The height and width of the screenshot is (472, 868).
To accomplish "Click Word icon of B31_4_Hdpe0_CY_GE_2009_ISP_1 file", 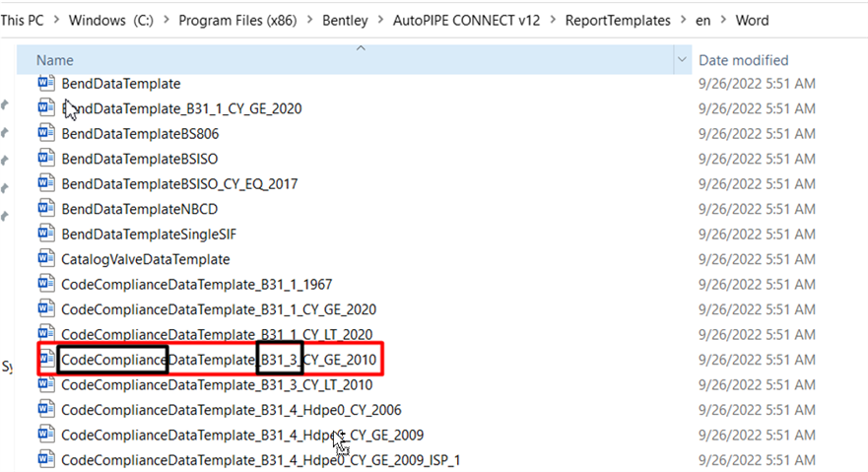I will 46,459.
